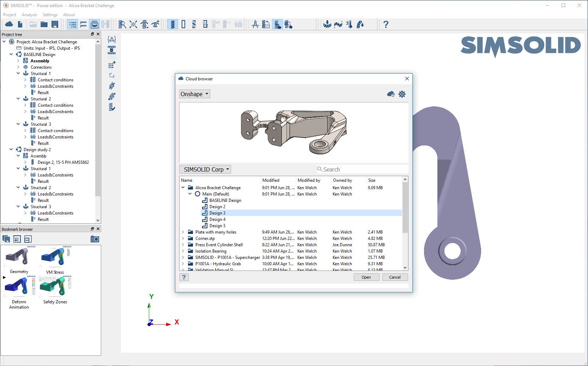Sort file list by Modified column
Viewport: 588px width, 366px height.
click(x=278, y=180)
